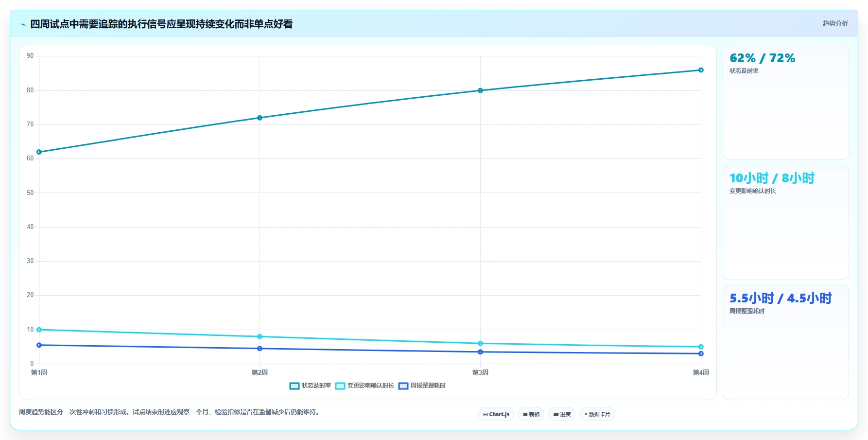
Task: Click the 趋势分析 tag in the header
Action: [835, 23]
